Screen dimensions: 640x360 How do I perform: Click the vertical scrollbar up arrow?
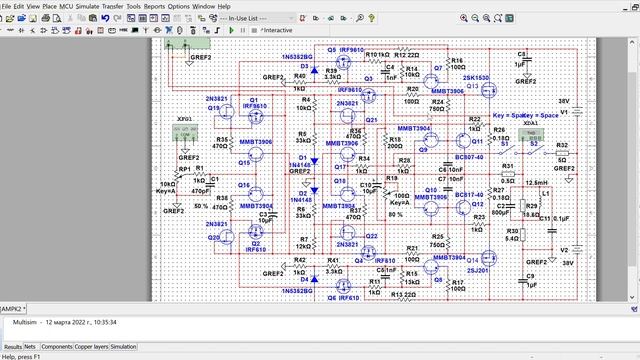pyautogui.click(x=632, y=42)
